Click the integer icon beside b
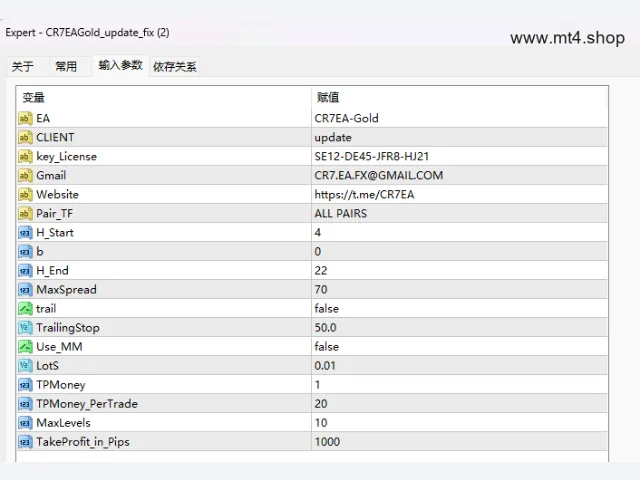The height and width of the screenshot is (480, 640). (25, 252)
